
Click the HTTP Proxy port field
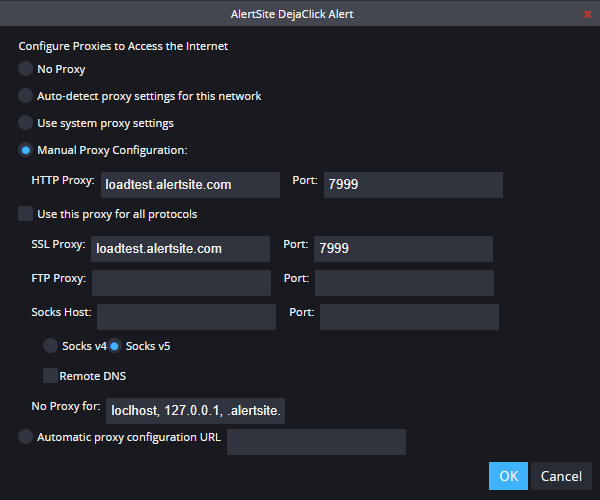click(x=413, y=185)
